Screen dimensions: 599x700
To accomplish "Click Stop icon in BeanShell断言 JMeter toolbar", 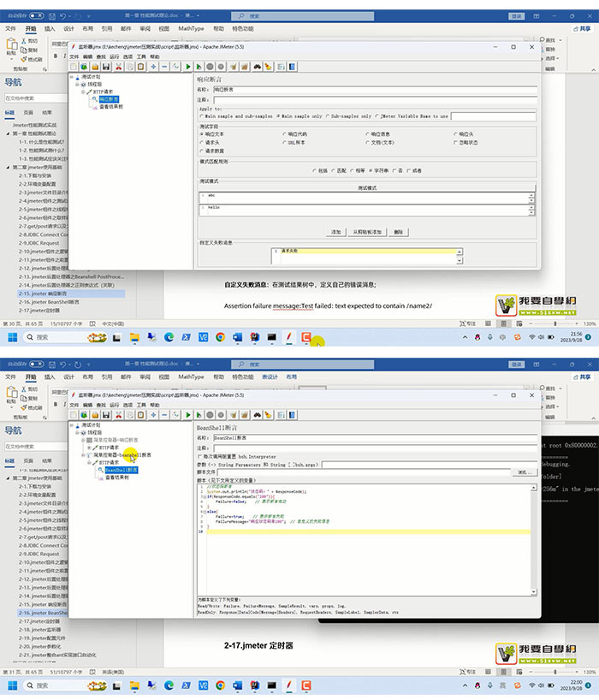I will [210, 415].
